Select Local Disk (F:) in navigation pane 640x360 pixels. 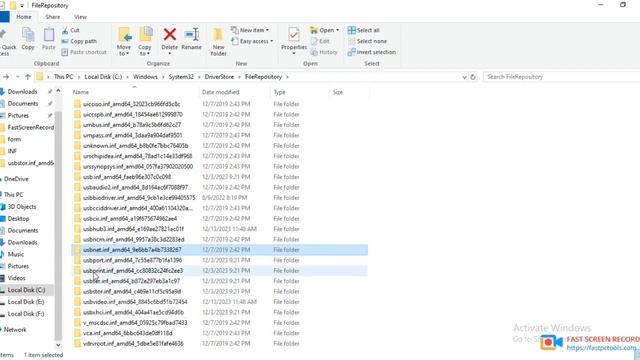[x=25, y=314]
